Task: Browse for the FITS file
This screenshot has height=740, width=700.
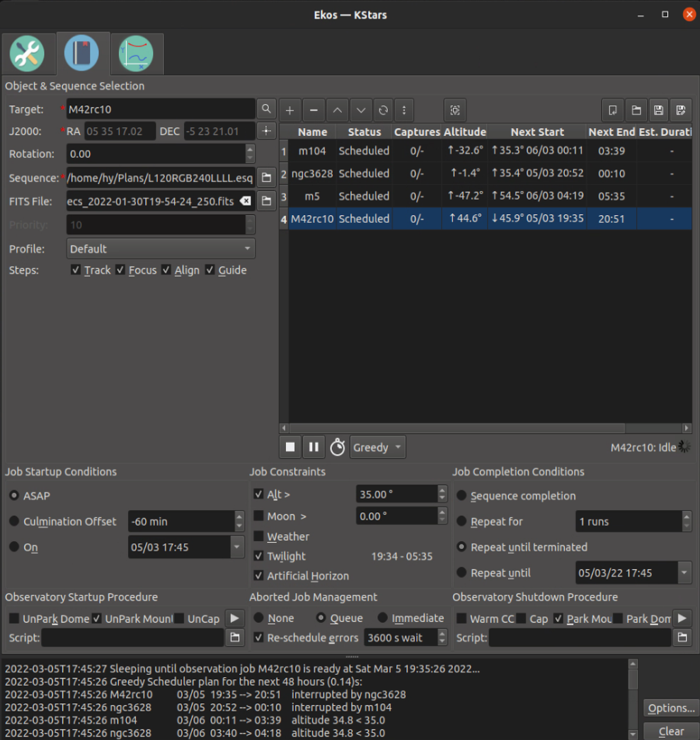Action: tap(266, 201)
